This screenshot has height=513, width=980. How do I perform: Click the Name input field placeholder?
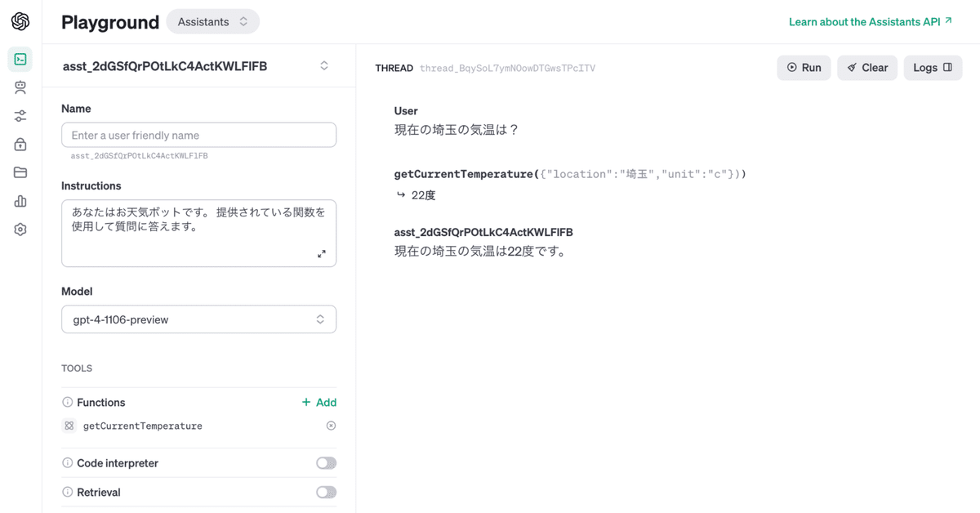point(198,135)
